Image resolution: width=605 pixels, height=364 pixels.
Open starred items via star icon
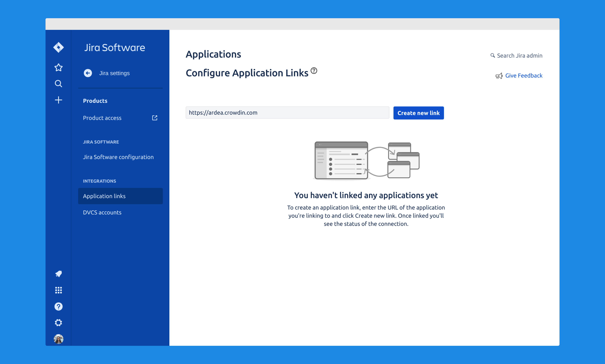(x=58, y=67)
